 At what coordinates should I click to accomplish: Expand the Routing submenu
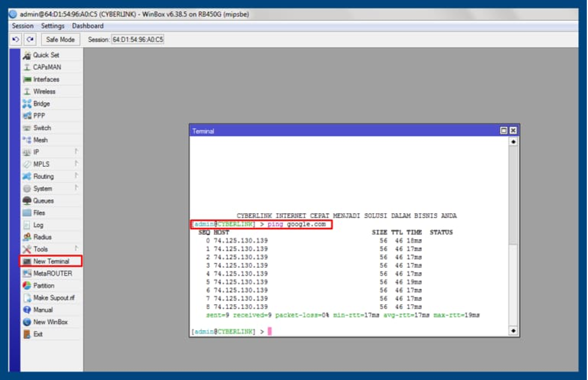coord(51,176)
